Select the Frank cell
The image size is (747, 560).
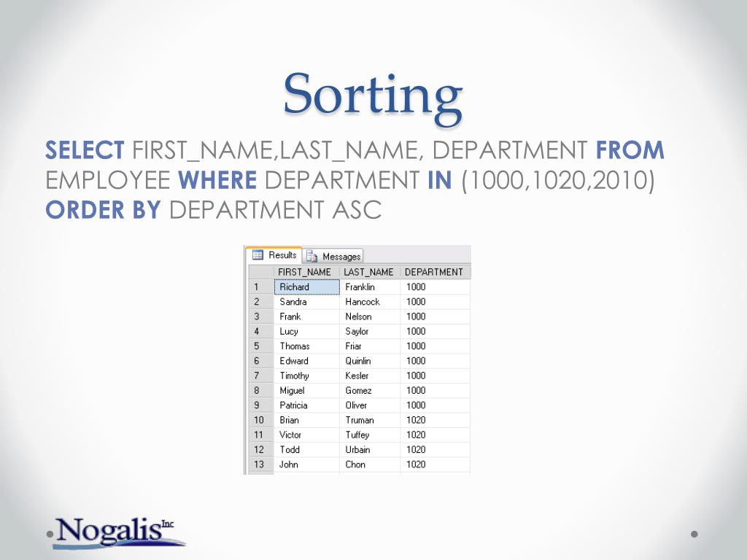click(x=307, y=316)
